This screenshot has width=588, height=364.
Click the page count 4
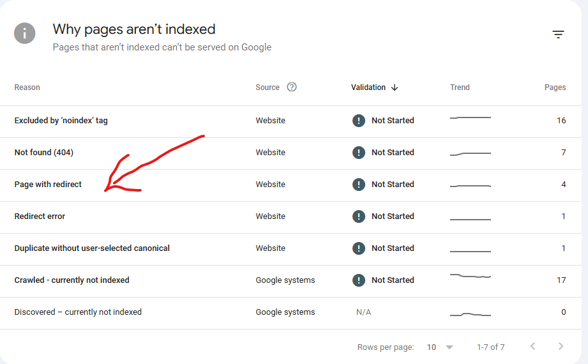point(563,185)
